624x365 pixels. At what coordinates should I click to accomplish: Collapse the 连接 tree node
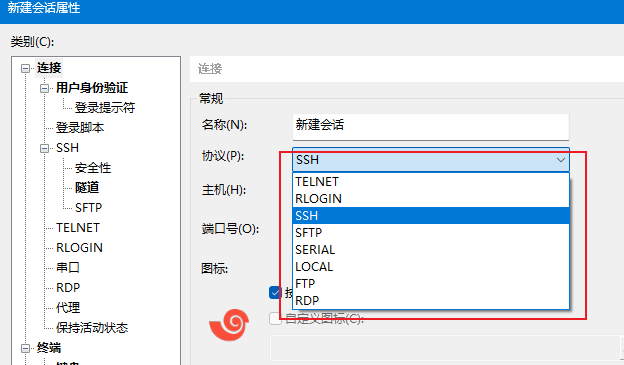point(25,68)
